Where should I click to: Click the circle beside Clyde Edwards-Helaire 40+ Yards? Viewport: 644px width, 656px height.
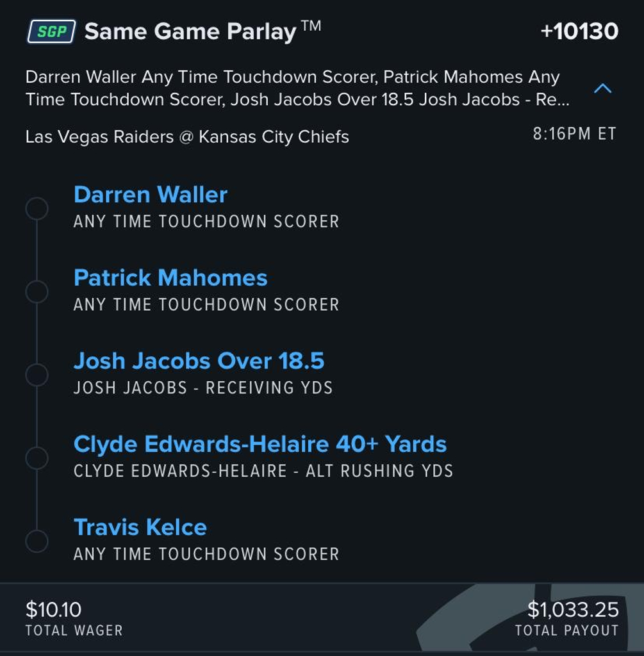click(x=37, y=458)
